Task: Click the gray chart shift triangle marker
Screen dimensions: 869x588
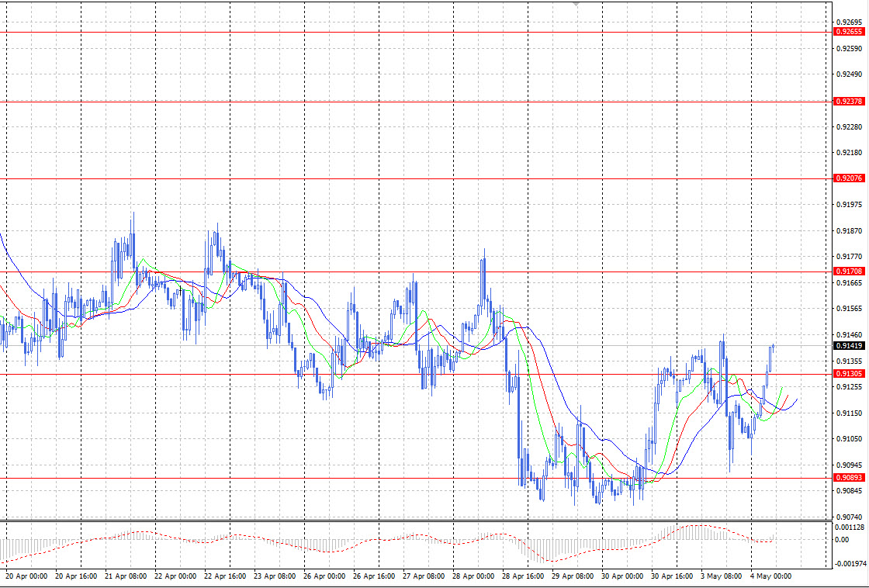Action: point(577,4)
